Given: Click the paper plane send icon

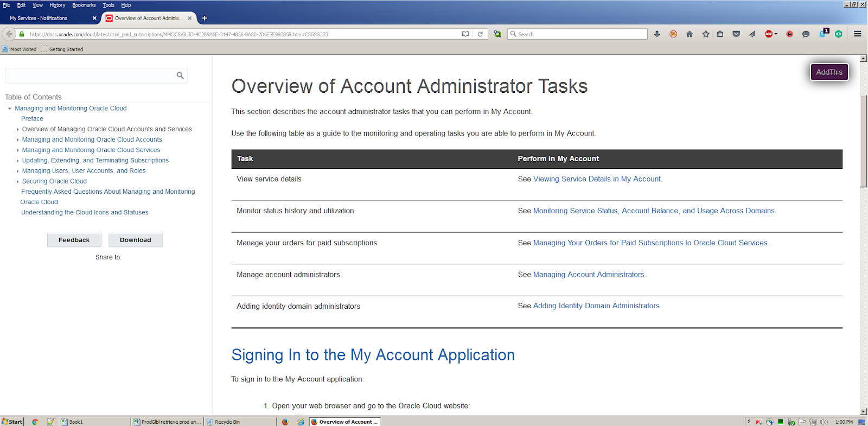Looking at the screenshot, I should point(752,34).
